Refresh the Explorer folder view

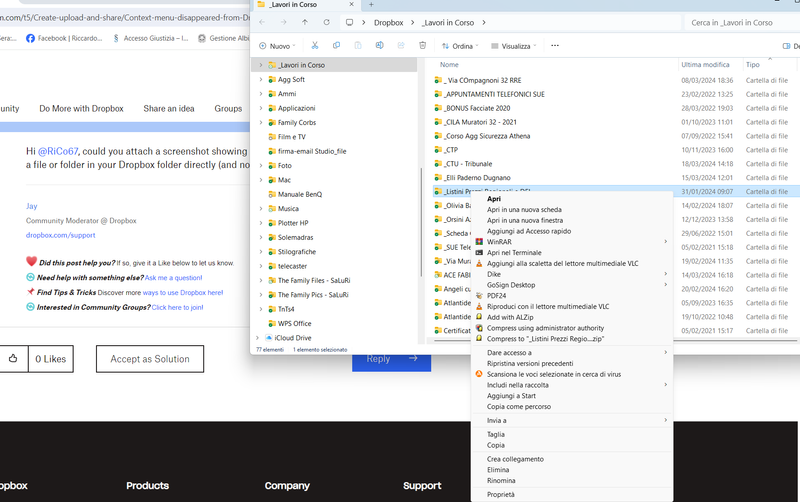327,22
